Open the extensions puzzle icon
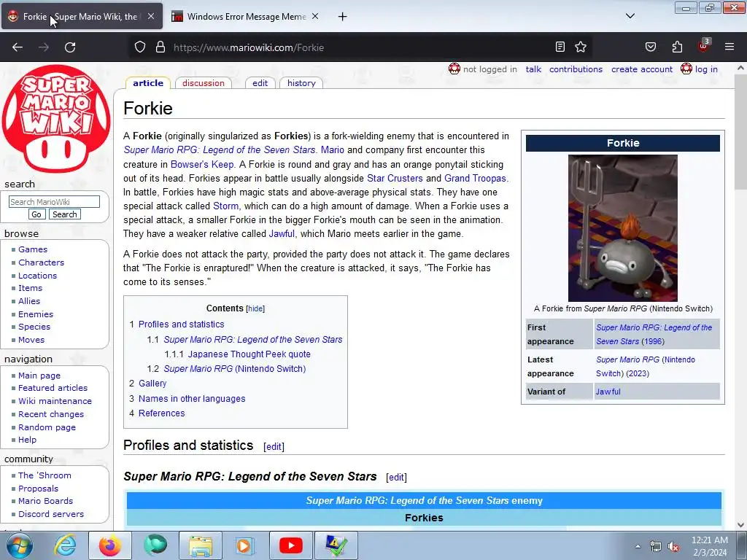The image size is (747, 560). (677, 47)
